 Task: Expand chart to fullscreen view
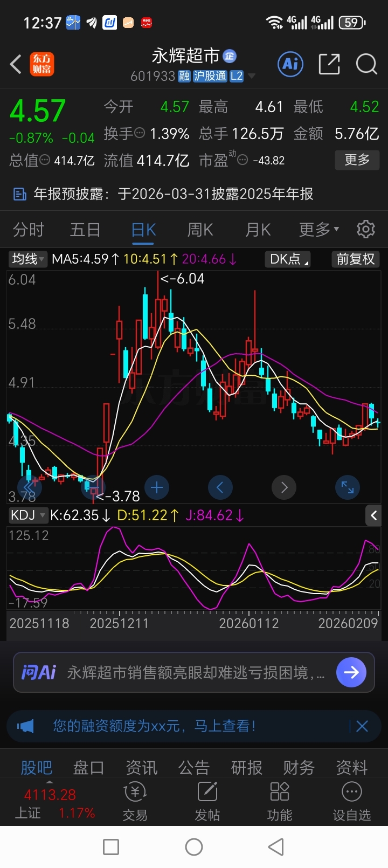pos(348,488)
